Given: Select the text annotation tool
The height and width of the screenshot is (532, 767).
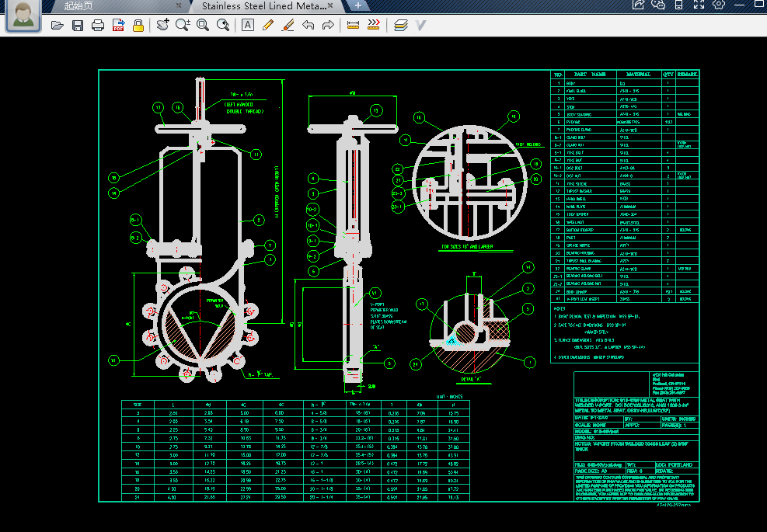Looking at the screenshot, I should click(x=248, y=25).
